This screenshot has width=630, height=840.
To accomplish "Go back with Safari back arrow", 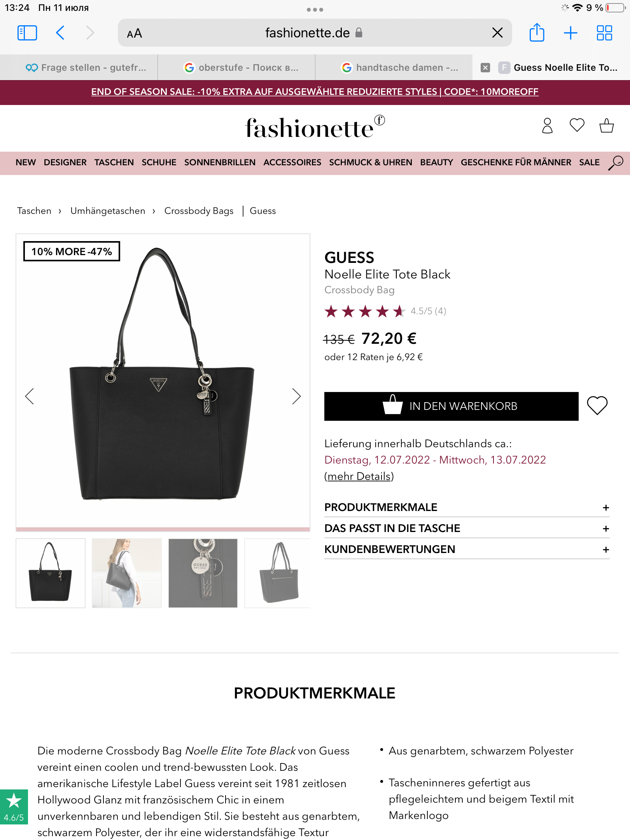I will coord(60,33).
